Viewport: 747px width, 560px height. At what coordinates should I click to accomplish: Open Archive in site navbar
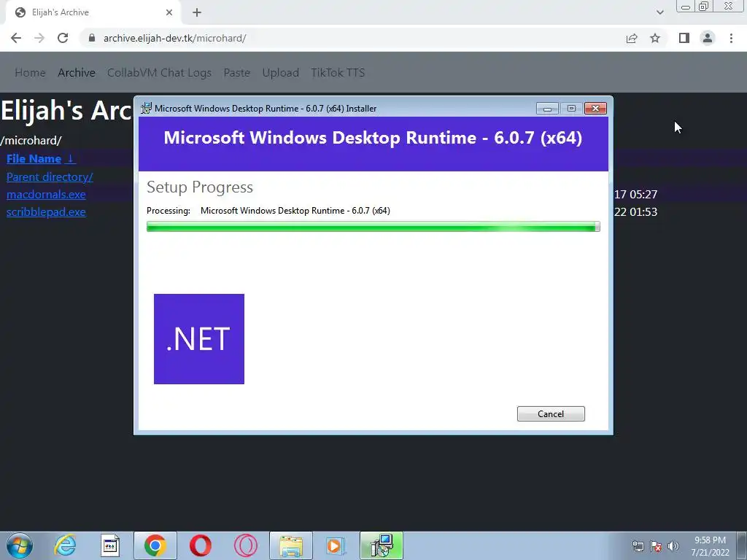click(77, 73)
